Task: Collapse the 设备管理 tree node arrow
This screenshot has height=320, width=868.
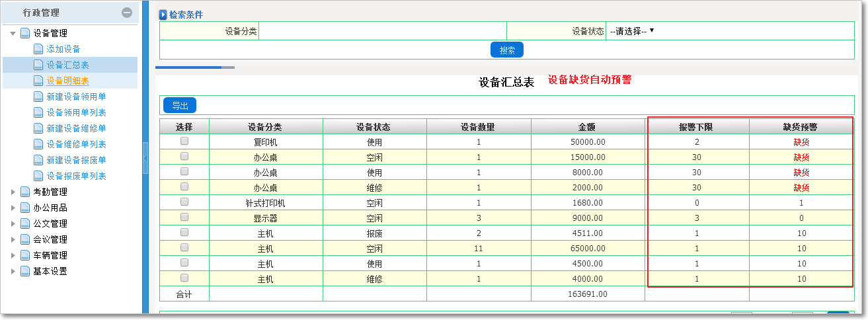Action: (13, 33)
